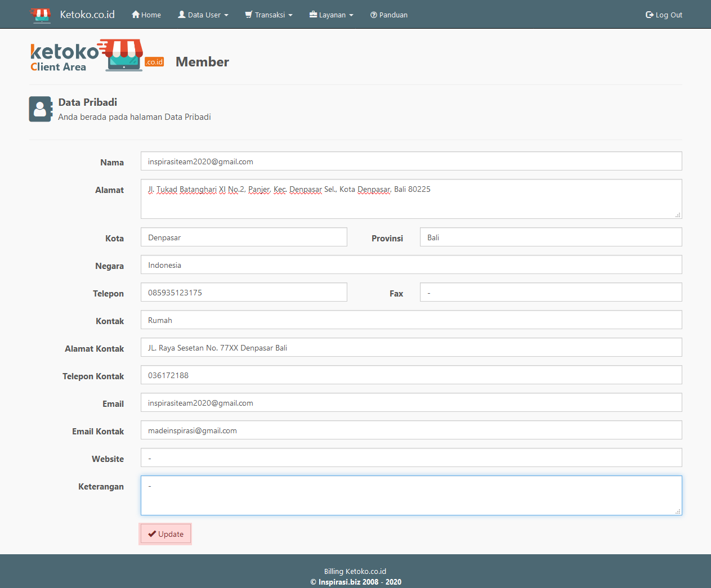Open the Ketoko.co.id brand link
The height and width of the screenshot is (588, 711).
87,15
